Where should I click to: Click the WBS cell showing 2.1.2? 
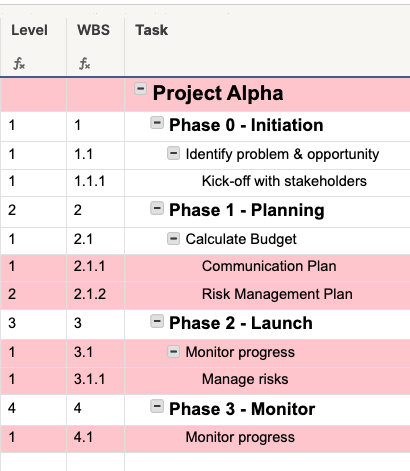click(96, 296)
